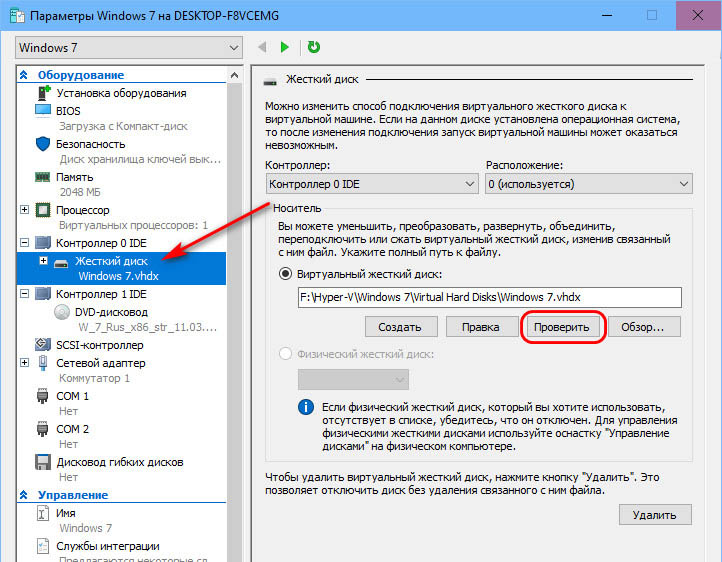The image size is (722, 562).
Task: Collapse the Контроллер 0 IDE node
Action: (x=25, y=242)
